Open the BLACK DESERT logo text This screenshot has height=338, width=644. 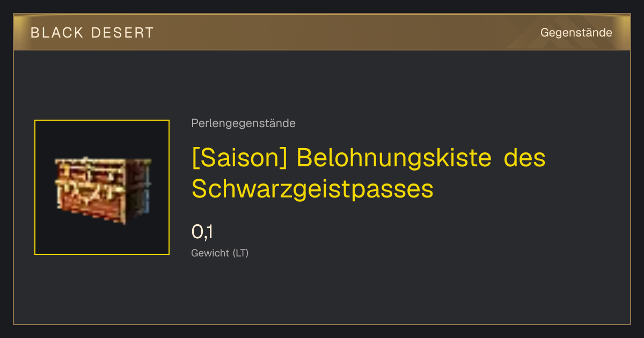point(92,33)
